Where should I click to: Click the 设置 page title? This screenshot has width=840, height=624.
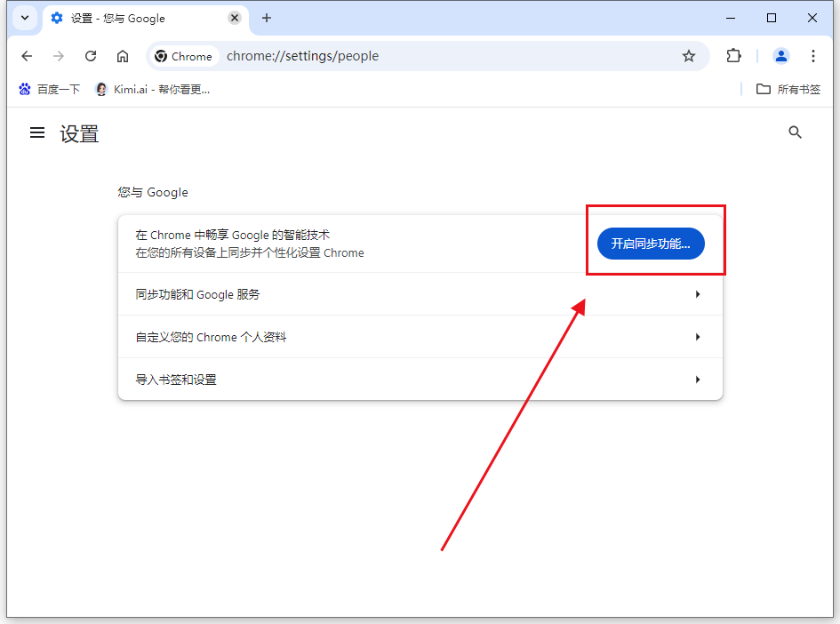coord(79,133)
